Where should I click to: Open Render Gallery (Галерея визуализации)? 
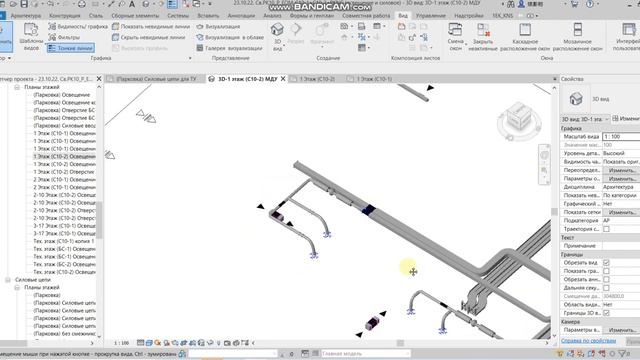click(x=229, y=48)
